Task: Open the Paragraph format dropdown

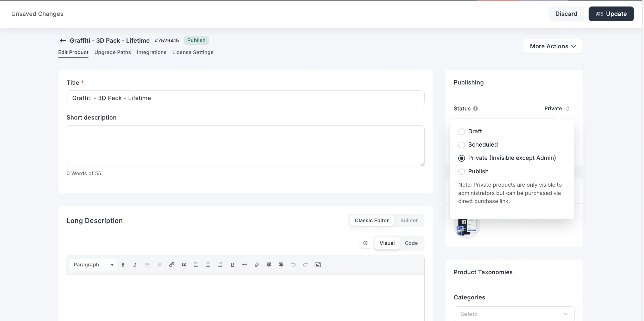Action: click(x=93, y=265)
